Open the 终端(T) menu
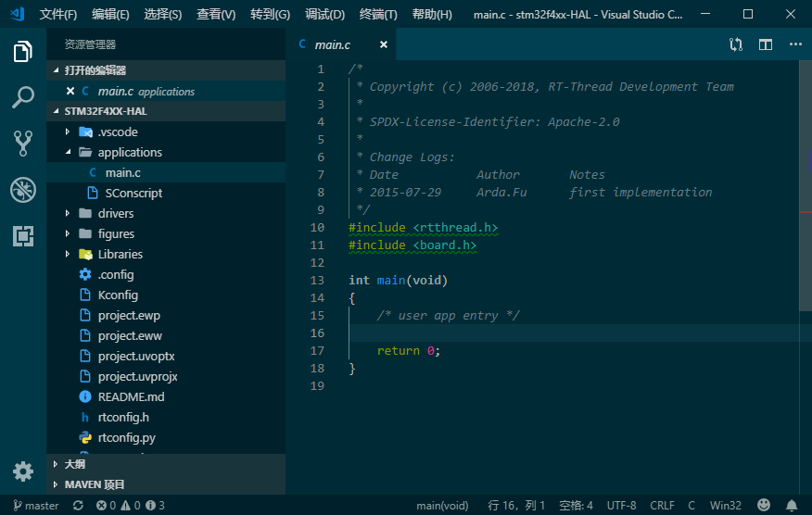Image resolution: width=812 pixels, height=515 pixels. 378,14
